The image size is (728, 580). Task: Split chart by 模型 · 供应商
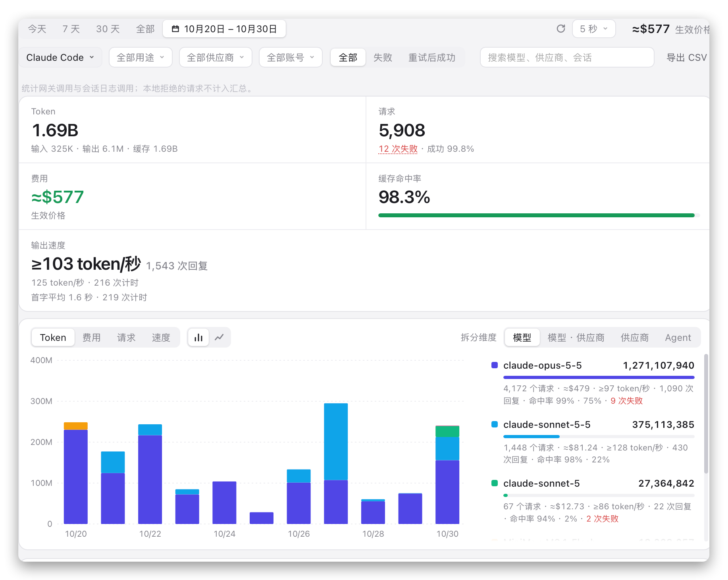576,338
